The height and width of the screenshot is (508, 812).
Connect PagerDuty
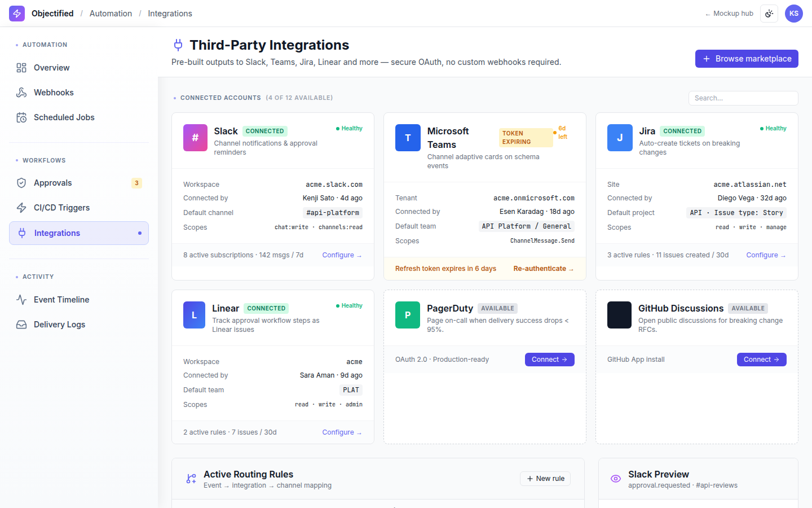coord(550,360)
